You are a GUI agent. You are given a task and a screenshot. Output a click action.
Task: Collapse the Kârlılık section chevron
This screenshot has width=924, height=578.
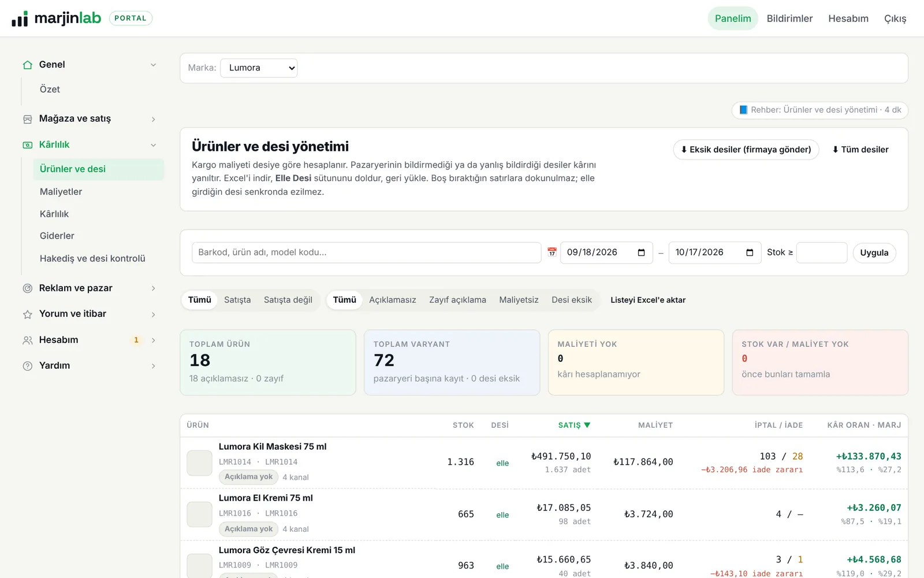click(153, 145)
